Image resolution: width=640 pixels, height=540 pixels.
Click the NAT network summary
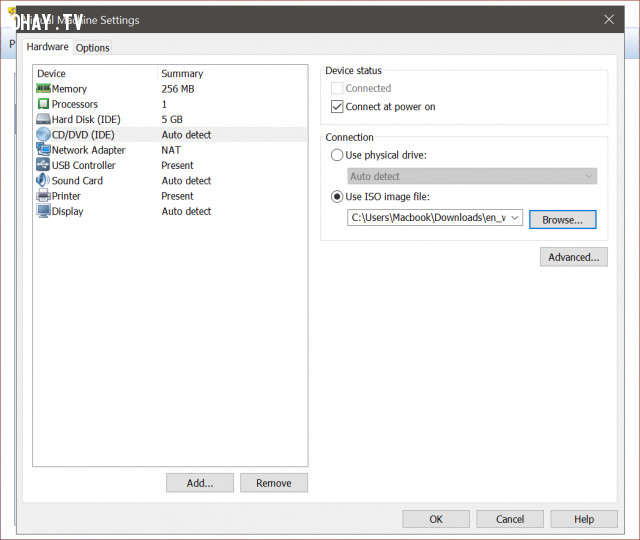[x=171, y=150]
